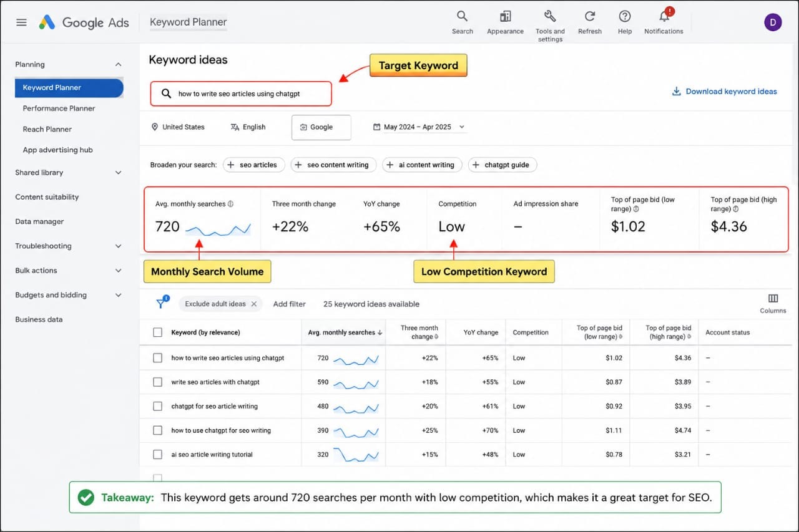Image resolution: width=799 pixels, height=532 pixels.
Task: Select all keywords with header checkbox
Action: pyautogui.click(x=157, y=332)
